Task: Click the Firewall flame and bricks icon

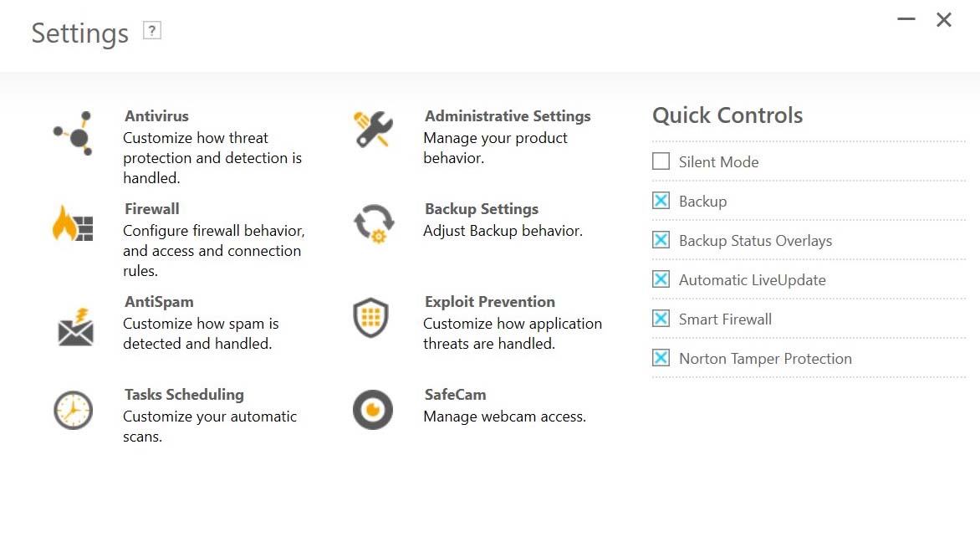Action: (x=73, y=223)
